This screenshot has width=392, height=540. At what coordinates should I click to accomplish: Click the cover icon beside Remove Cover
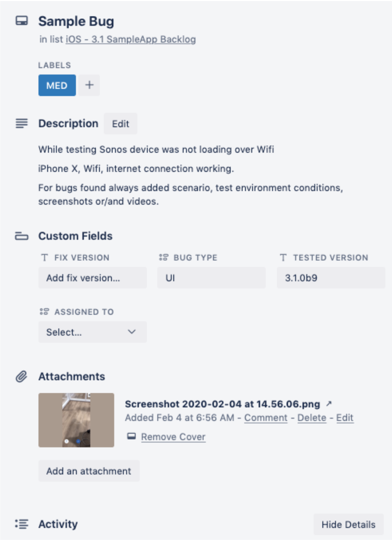coord(131,436)
